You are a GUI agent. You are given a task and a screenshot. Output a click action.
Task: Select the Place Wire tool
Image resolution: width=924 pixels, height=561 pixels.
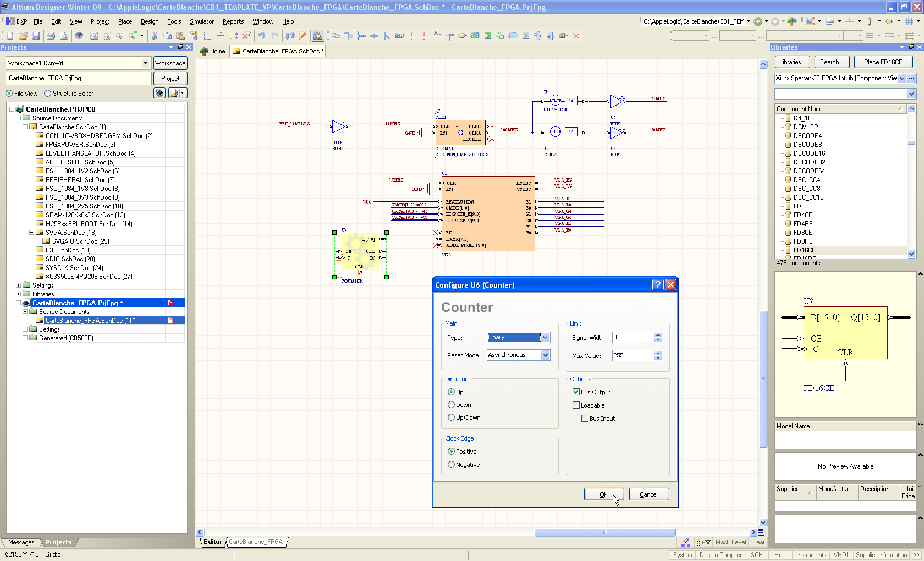click(x=335, y=36)
